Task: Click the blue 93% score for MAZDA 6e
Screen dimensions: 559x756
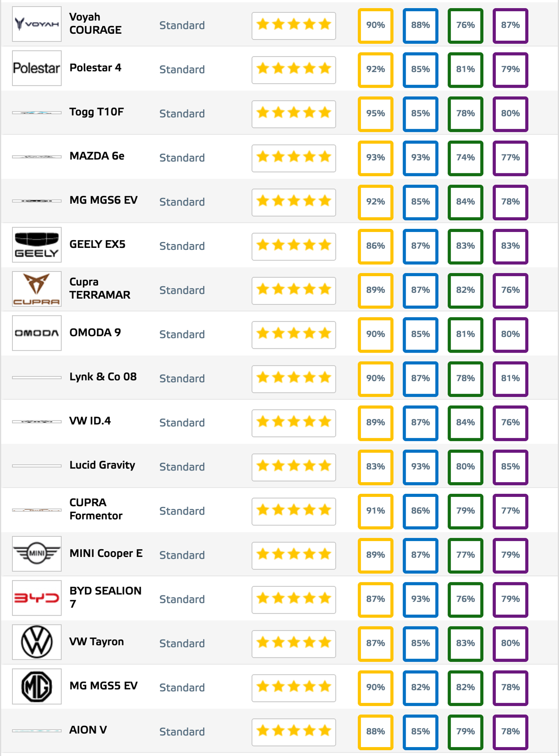Action: (x=420, y=157)
